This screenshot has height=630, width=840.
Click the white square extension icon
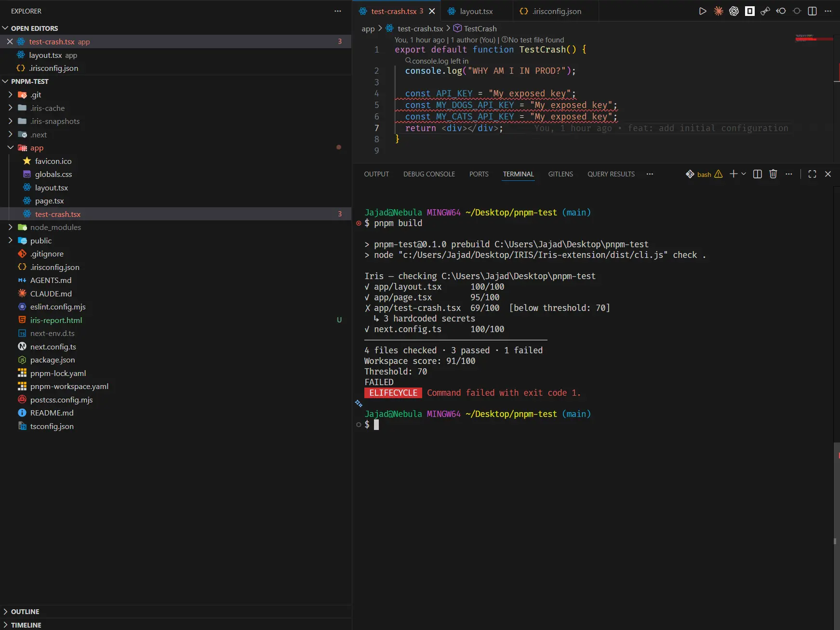tap(749, 11)
